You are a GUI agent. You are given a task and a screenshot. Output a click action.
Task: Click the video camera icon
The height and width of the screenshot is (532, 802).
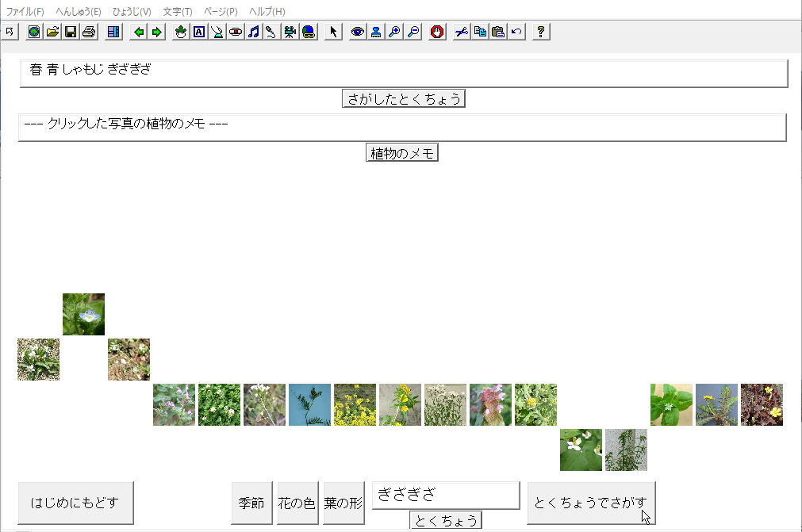coord(290,32)
